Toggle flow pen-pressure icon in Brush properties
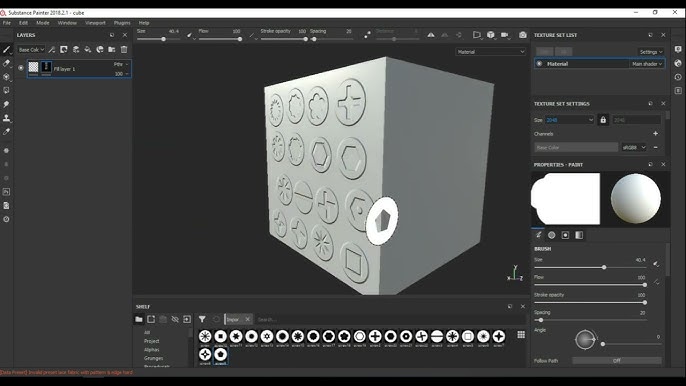 point(657,282)
